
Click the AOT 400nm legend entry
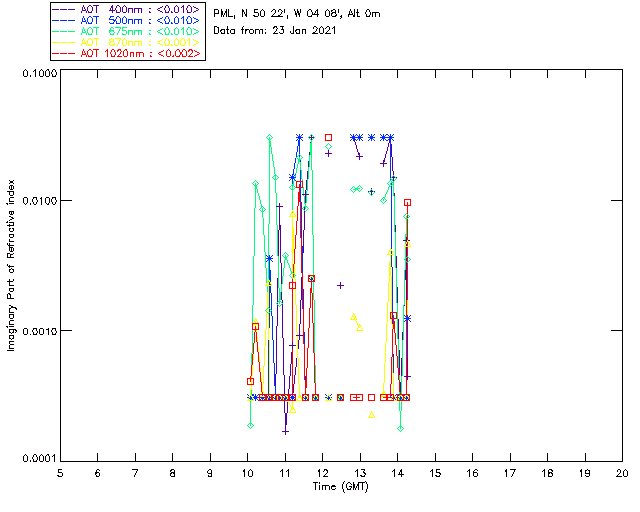click(127, 9)
